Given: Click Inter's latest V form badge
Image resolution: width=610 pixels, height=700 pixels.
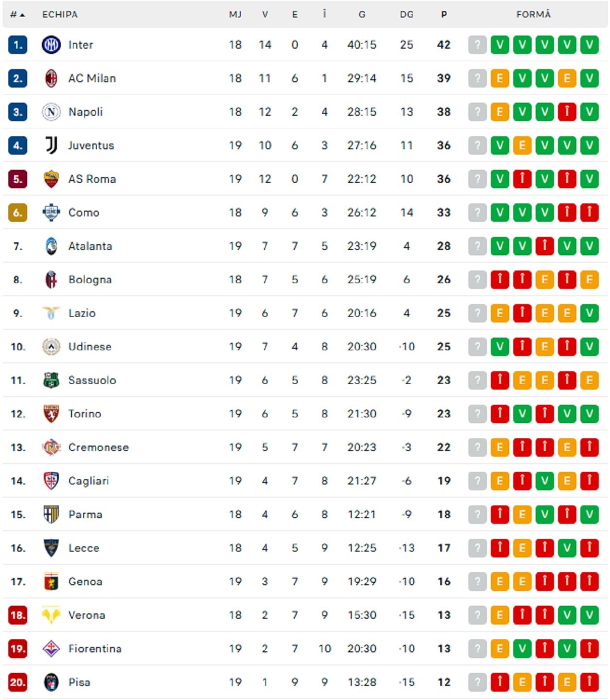Looking at the screenshot, I should pos(589,44).
